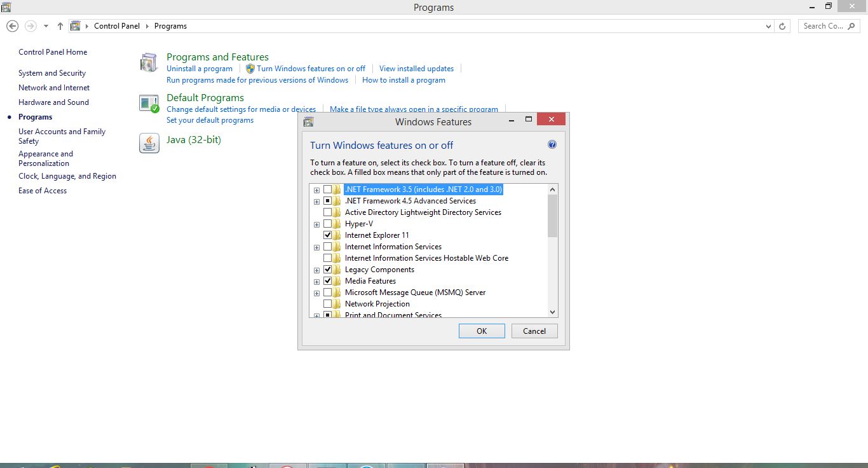Click the folder icon beside Active Directory Lightweight Directory Services
This screenshot has height=468, width=868.
pos(337,212)
